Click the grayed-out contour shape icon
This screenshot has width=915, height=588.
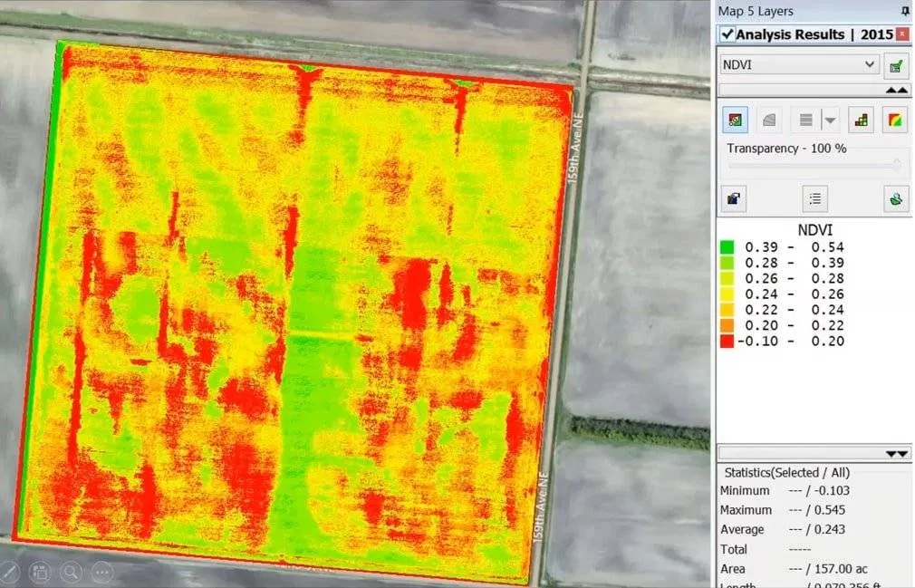tap(769, 120)
